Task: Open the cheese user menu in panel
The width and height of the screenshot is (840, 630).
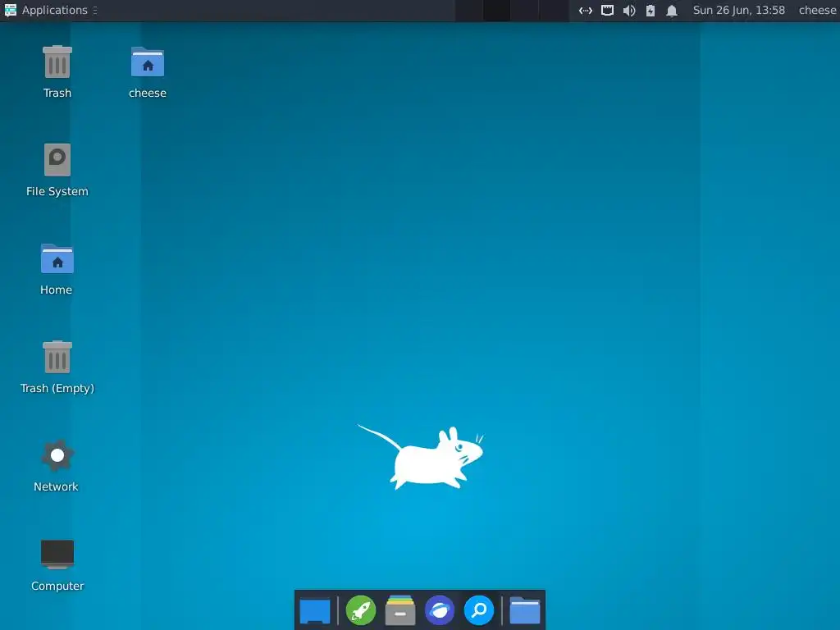Action: click(817, 10)
